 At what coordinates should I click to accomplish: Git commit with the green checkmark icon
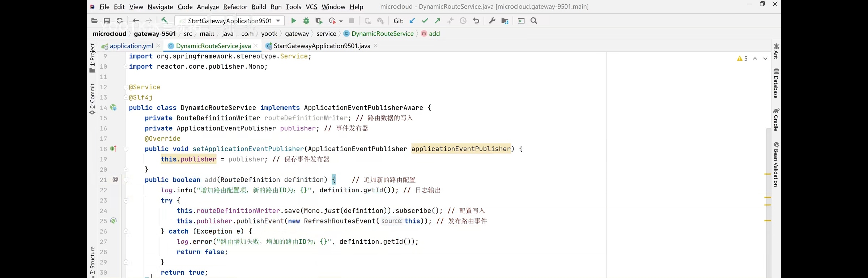[425, 21]
